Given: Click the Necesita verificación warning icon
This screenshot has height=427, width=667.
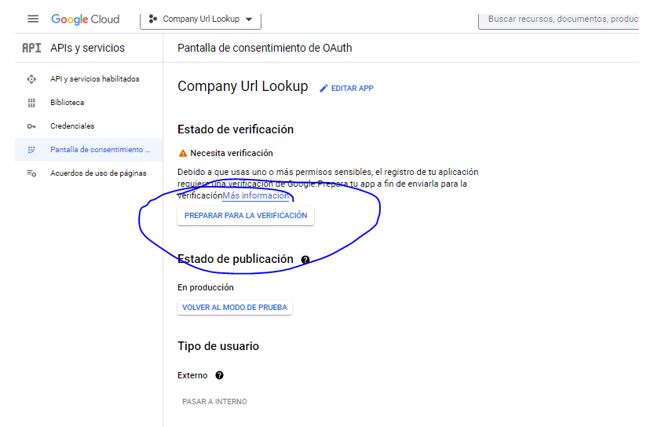Looking at the screenshot, I should point(183,153).
